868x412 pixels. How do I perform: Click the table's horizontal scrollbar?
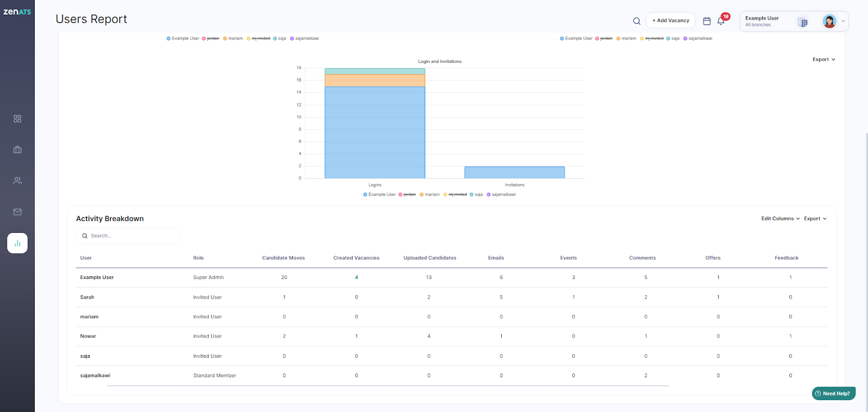point(388,386)
